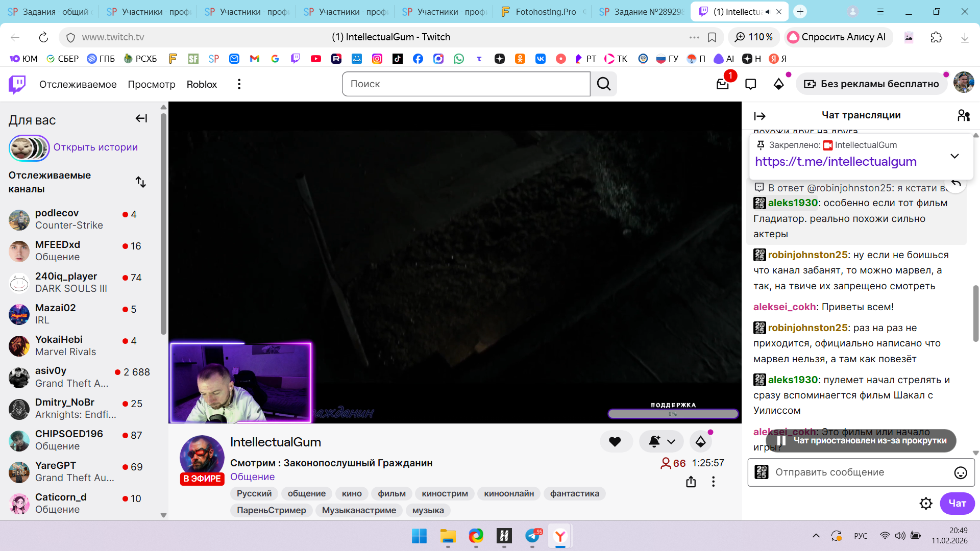The width and height of the screenshot is (980, 551).
Task: Click the Twitch home logo
Action: coord(17,84)
